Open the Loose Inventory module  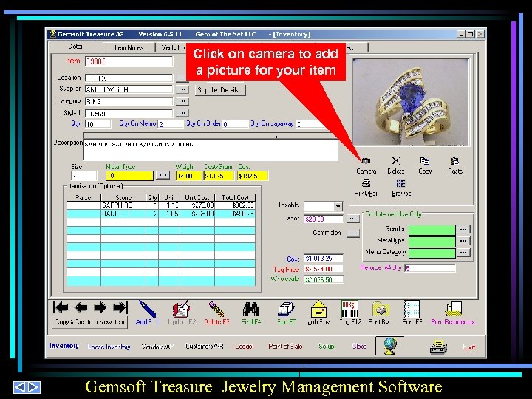tap(109, 347)
